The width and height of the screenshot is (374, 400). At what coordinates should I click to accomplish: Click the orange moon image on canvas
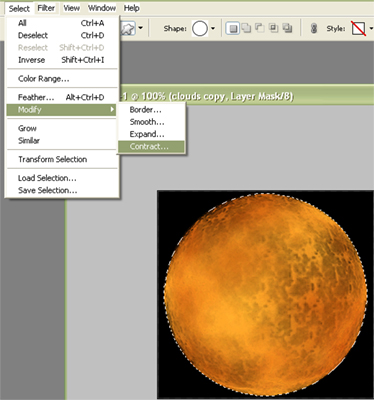(x=266, y=294)
